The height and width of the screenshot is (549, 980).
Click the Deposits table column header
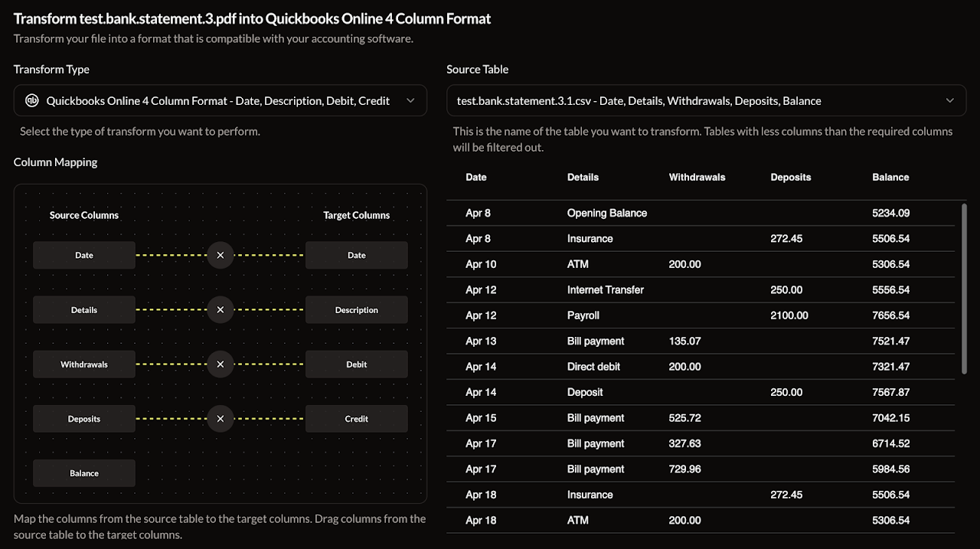[790, 177]
